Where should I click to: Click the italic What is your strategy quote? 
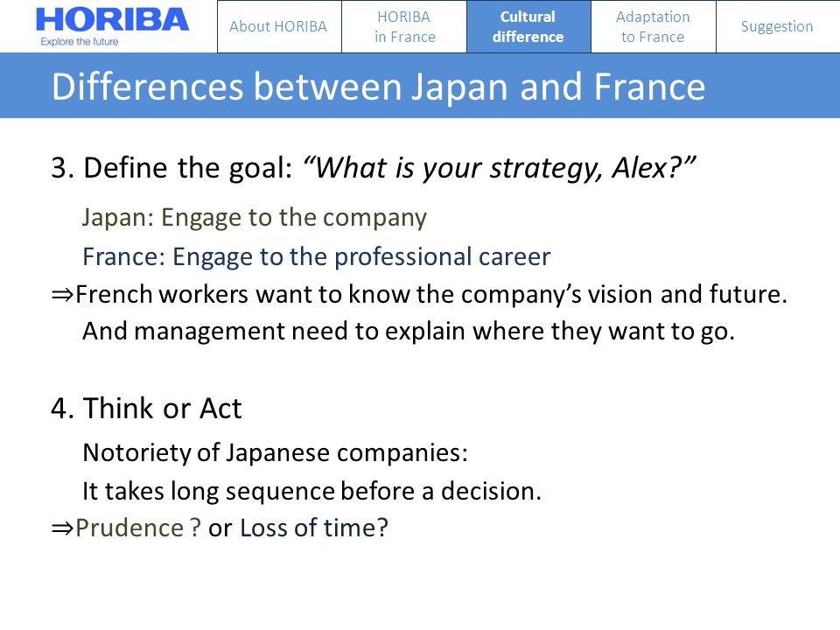click(500, 168)
